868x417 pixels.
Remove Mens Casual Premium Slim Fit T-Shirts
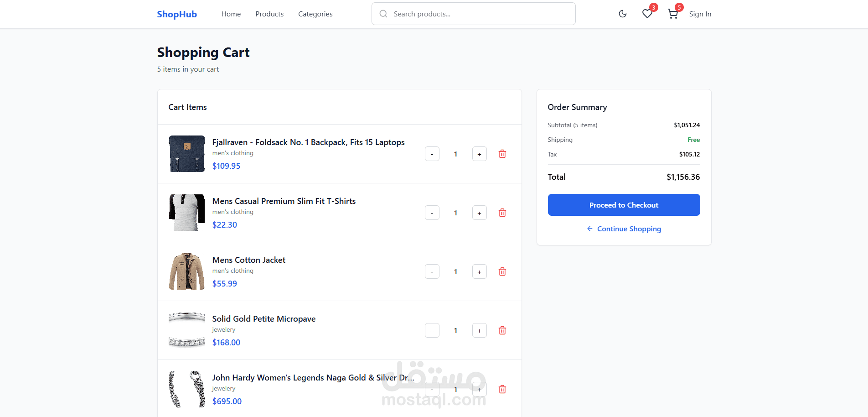502,213
